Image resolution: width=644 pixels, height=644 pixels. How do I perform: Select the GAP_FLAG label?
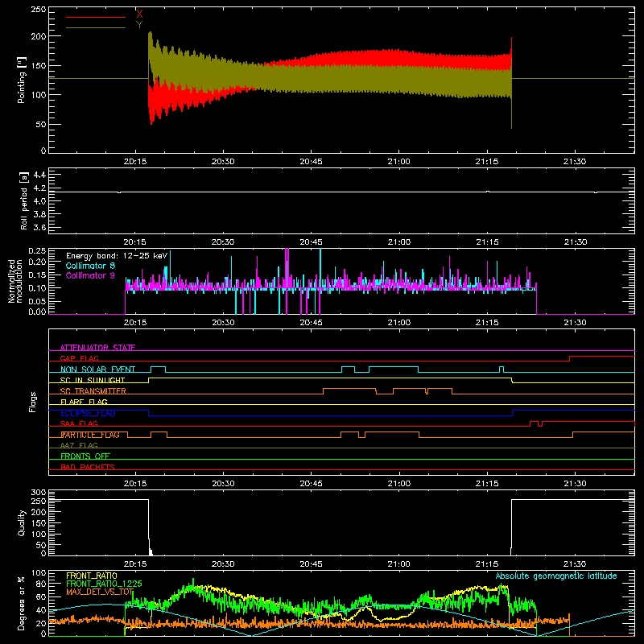pyautogui.click(x=79, y=358)
